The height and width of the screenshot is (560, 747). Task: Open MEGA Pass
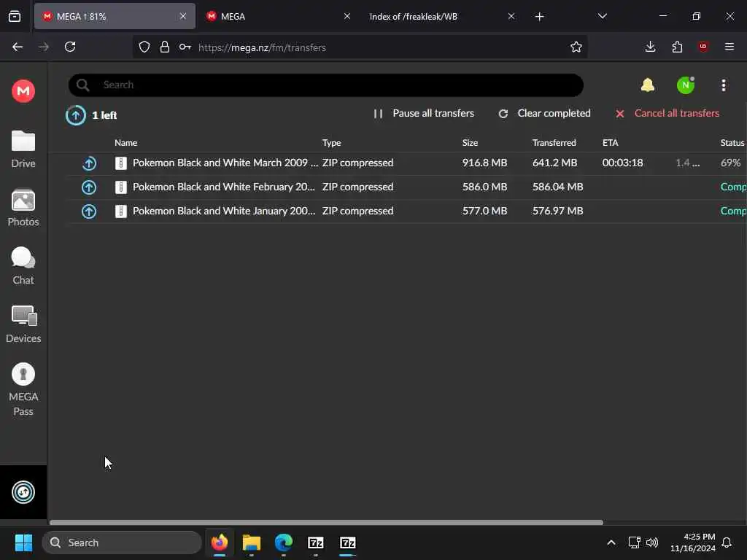[x=23, y=389]
